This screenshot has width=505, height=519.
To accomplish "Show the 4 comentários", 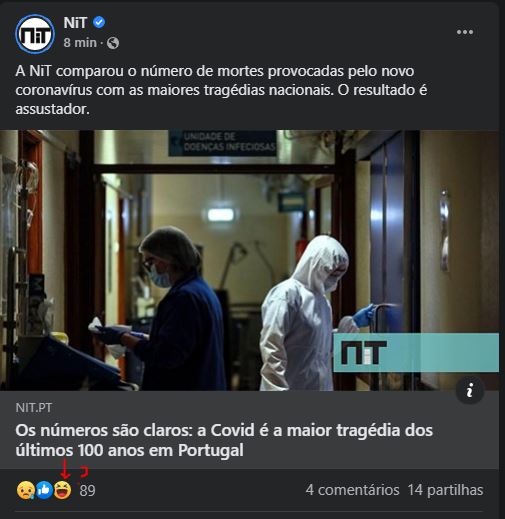I will (x=352, y=490).
